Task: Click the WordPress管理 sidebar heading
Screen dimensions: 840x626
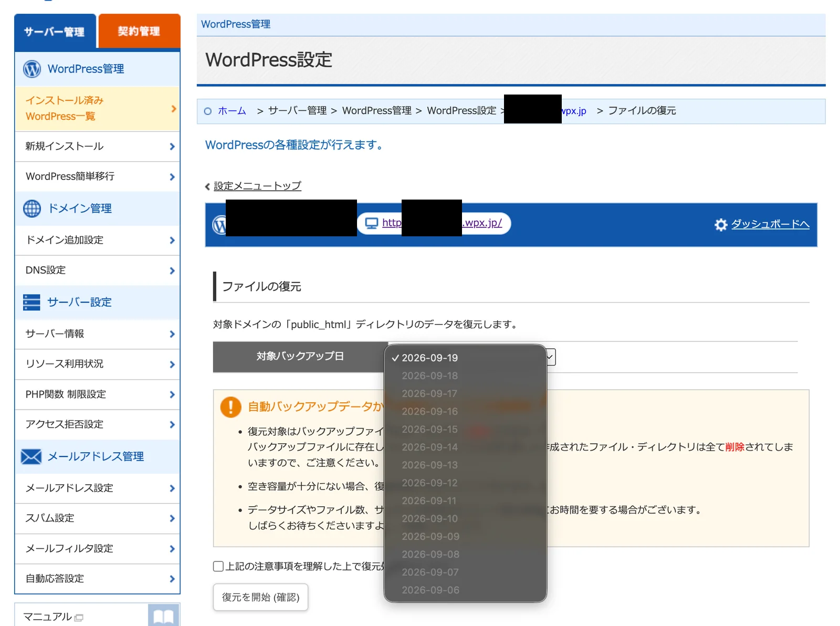Action: [x=86, y=69]
